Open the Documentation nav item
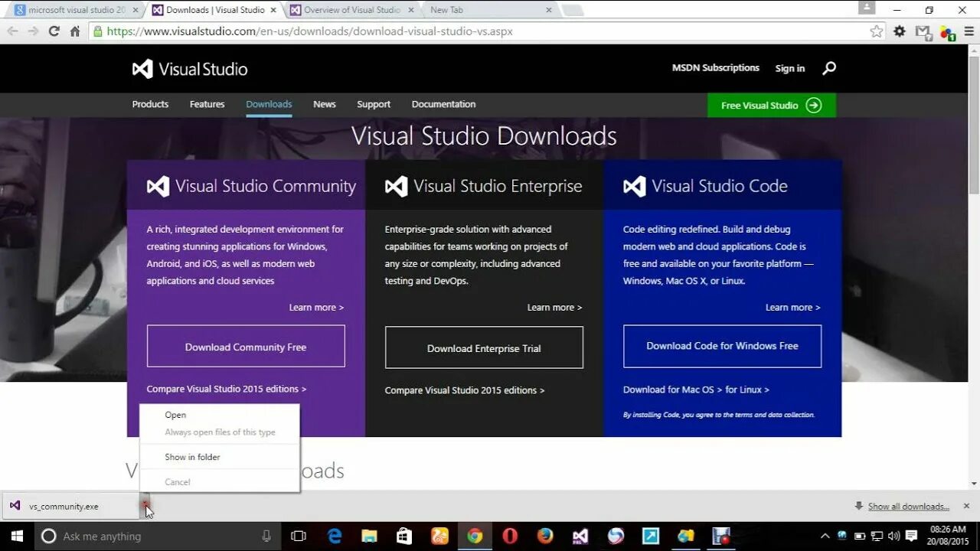Screen dimensions: 980x551 click(443, 104)
